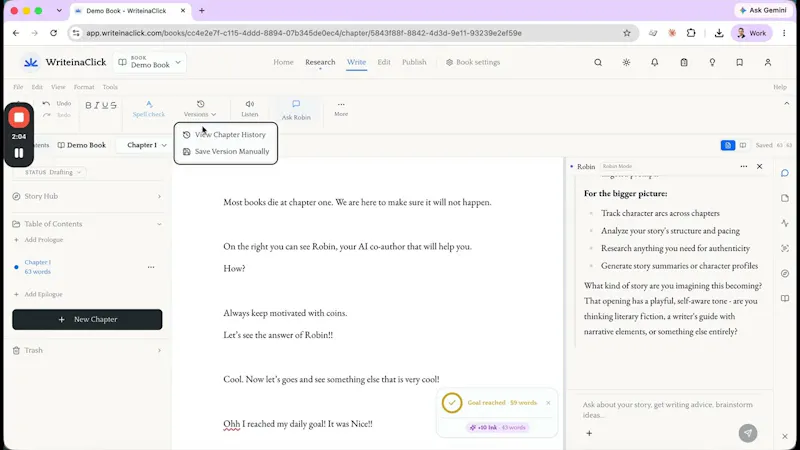Viewport: 800px width, 450px height.
Task: Expand the Story Hub section
Action: 87,196
